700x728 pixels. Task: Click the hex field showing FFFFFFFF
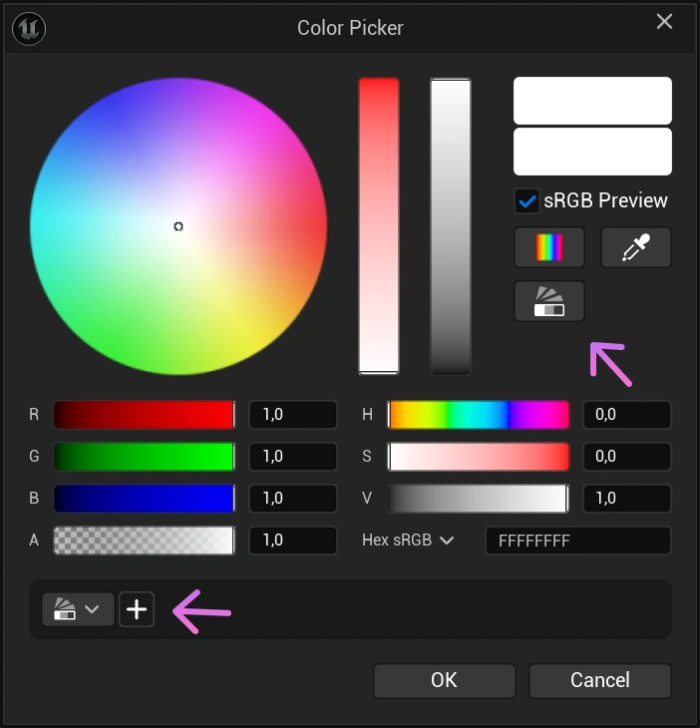click(578, 541)
